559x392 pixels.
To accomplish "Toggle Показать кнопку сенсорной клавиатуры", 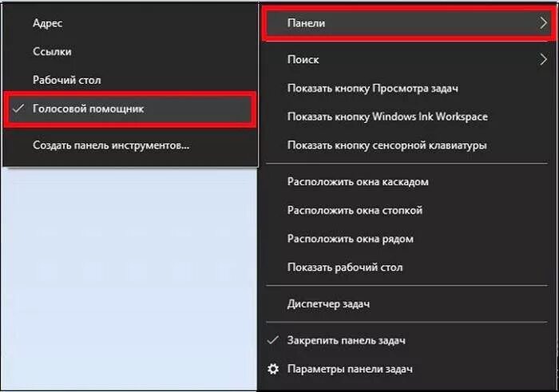I will coord(406,145).
